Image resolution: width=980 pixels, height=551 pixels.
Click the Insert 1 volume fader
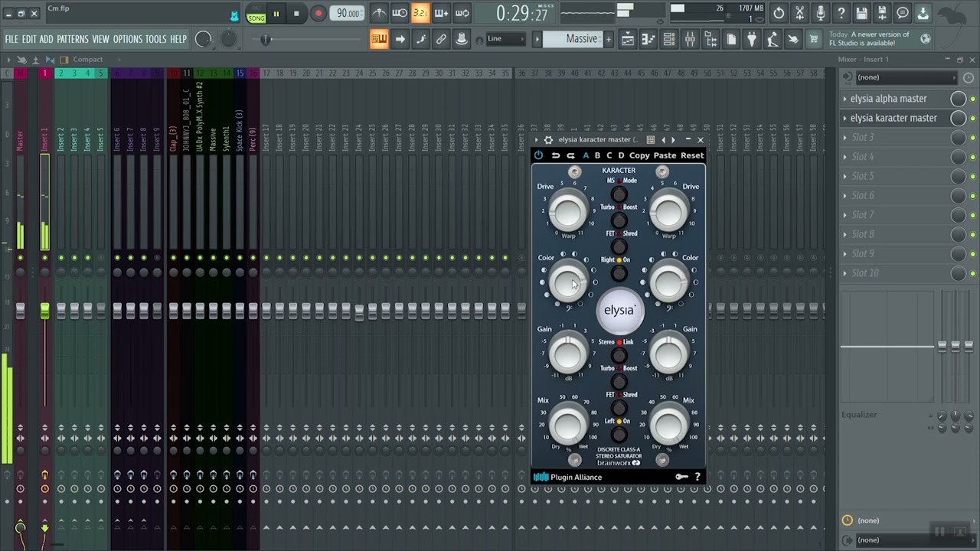[44, 310]
